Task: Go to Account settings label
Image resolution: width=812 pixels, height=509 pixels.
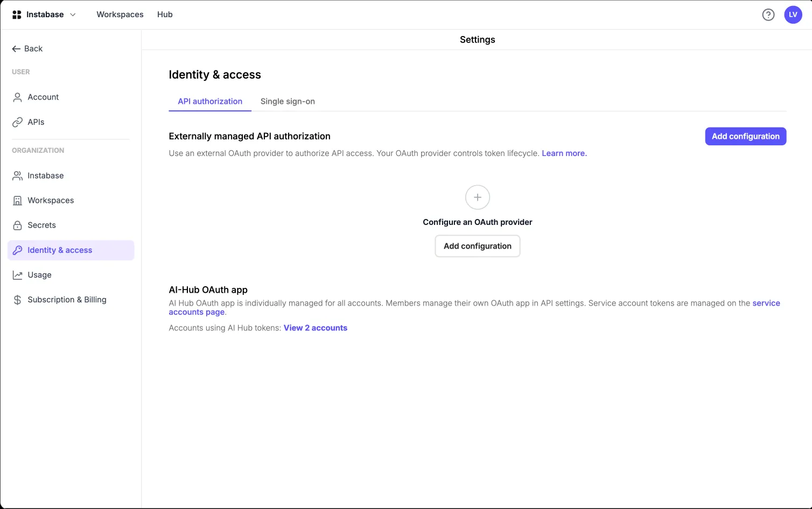Action: coord(43,97)
